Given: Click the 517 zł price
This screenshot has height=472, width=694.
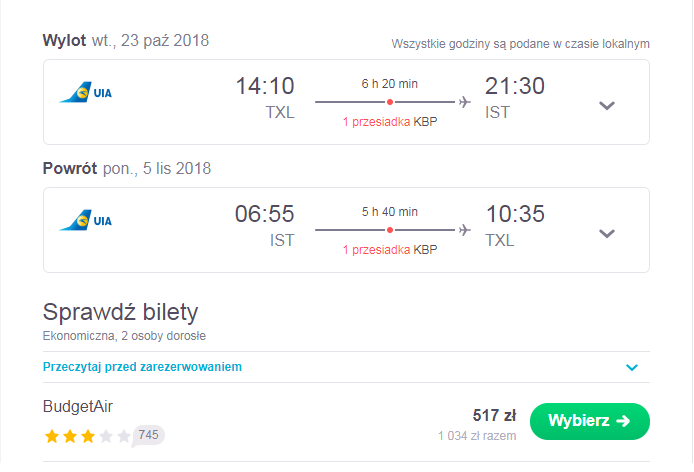Looking at the screenshot, I should 494,415.
